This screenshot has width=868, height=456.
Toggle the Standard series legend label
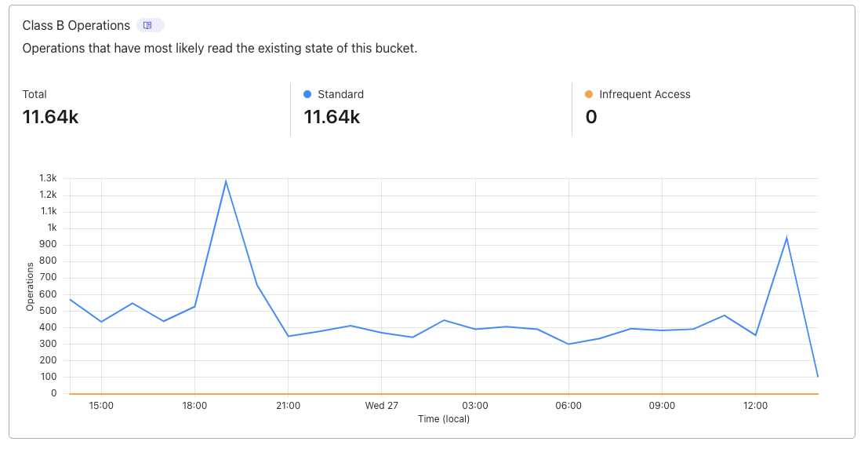[340, 94]
